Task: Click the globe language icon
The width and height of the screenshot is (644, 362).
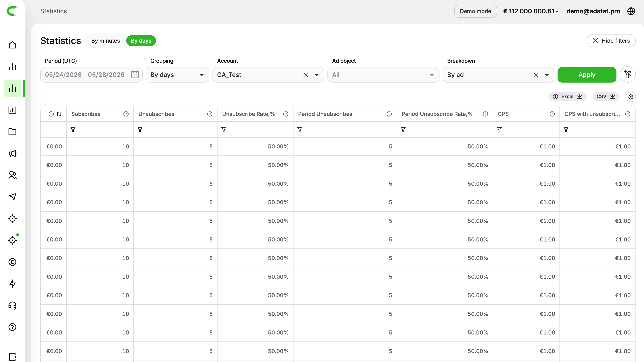Action: click(631, 11)
